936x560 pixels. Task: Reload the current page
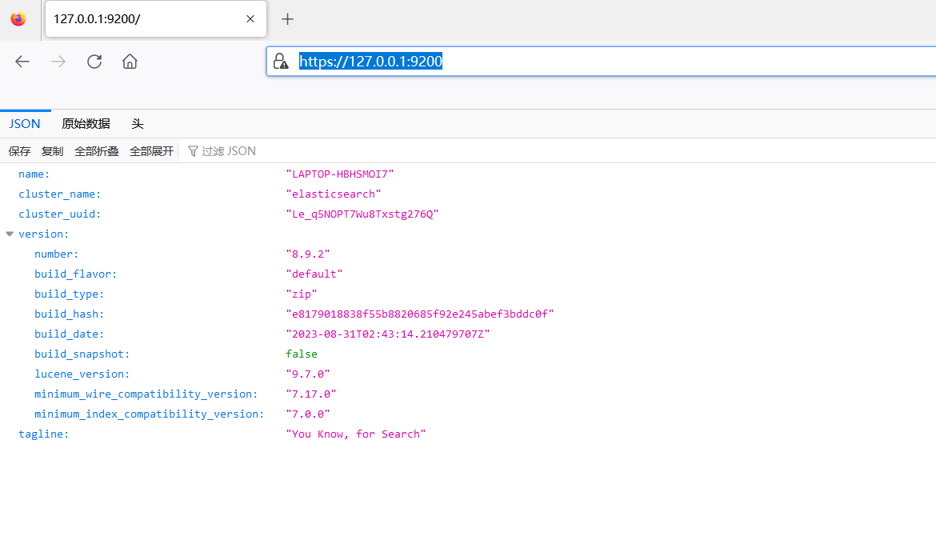click(x=94, y=62)
